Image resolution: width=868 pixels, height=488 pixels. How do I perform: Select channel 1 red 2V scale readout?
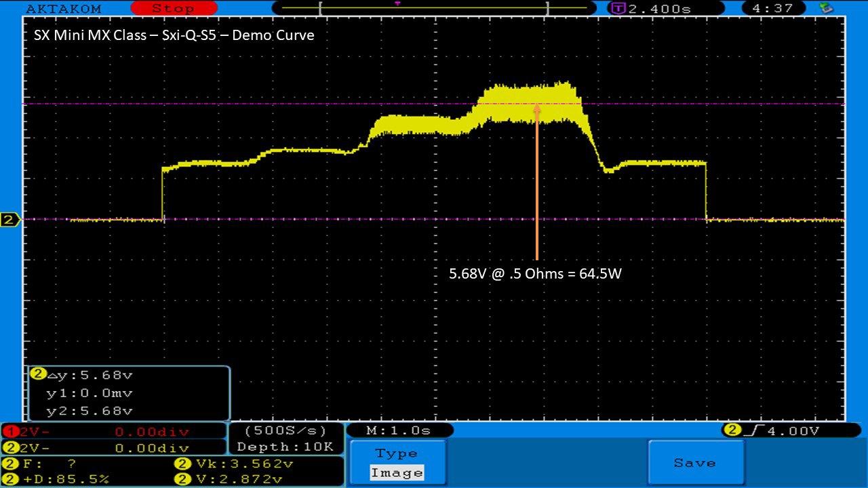(113, 431)
